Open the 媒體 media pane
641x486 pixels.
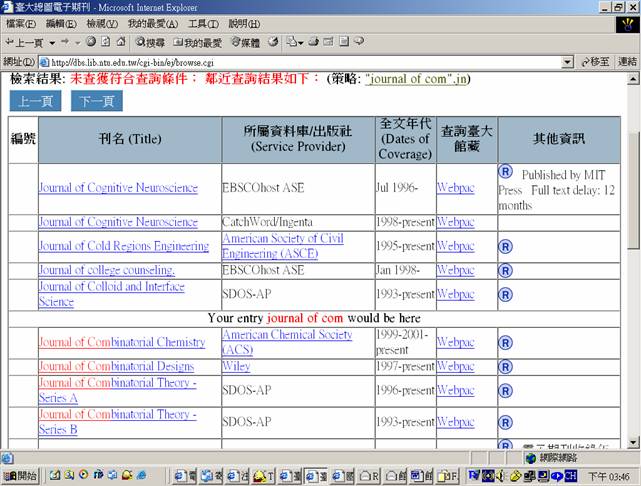pos(246,43)
